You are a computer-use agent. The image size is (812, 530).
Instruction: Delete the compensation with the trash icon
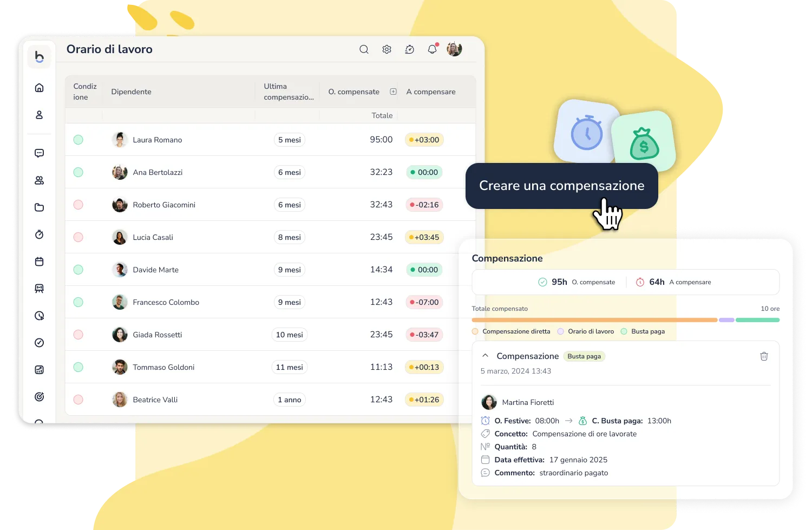(764, 356)
